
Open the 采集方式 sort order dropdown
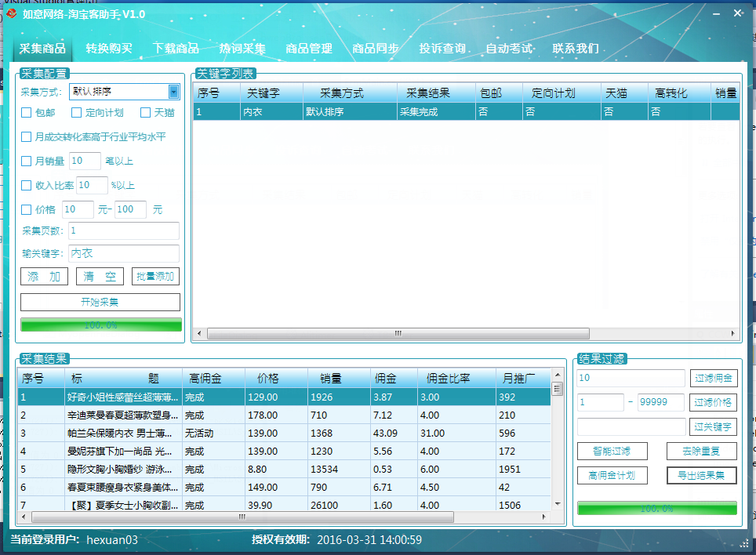coord(174,91)
